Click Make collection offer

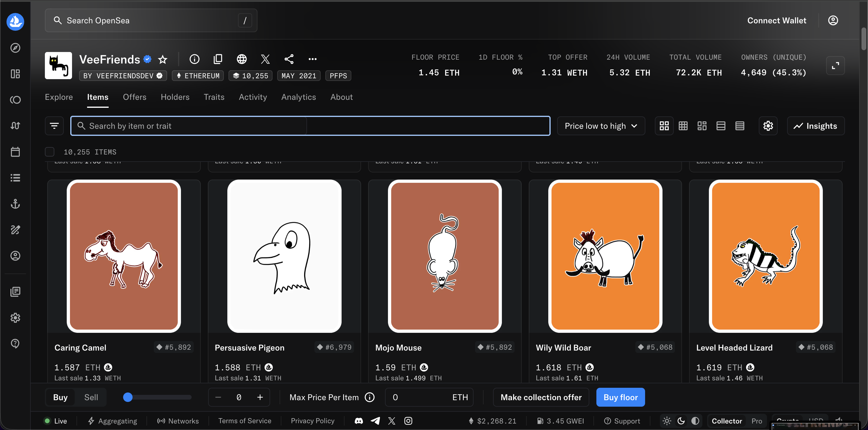tap(541, 397)
